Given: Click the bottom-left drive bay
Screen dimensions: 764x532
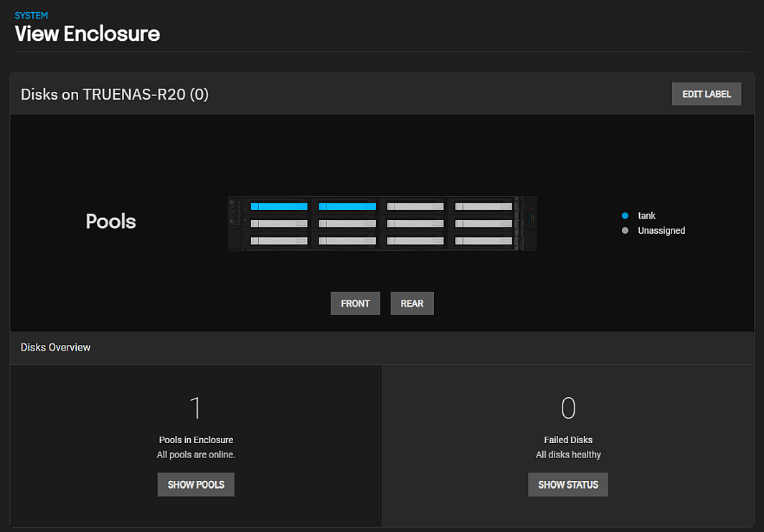Looking at the screenshot, I should click(x=279, y=241).
